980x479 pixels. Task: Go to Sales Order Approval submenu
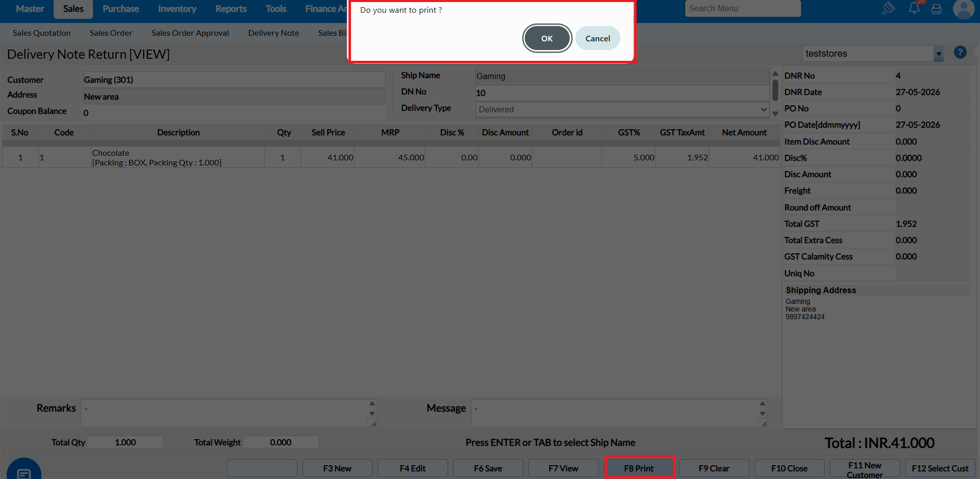pos(190,33)
